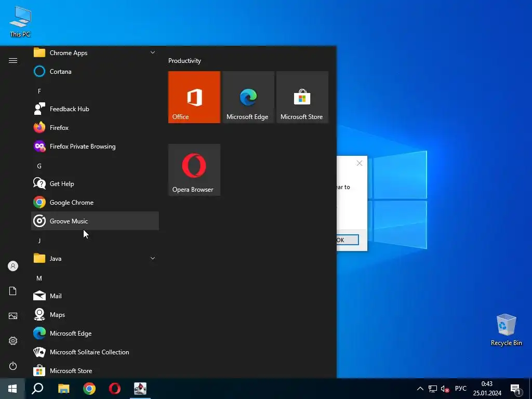
Task: Launch Groove Music
Action: (x=95, y=221)
